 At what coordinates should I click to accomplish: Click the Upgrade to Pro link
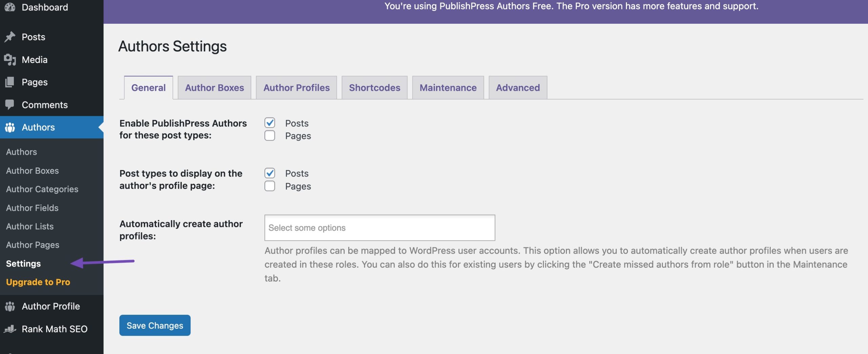tap(38, 282)
